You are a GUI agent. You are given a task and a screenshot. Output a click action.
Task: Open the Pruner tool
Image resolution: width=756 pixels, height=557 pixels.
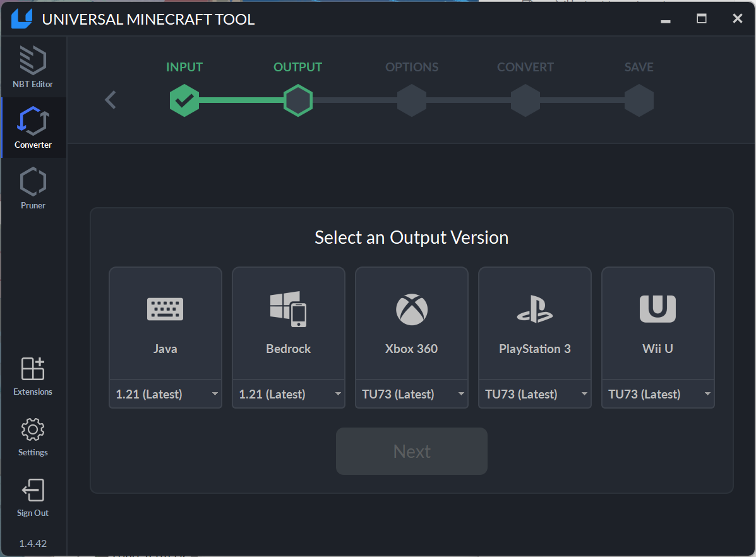[x=33, y=188]
